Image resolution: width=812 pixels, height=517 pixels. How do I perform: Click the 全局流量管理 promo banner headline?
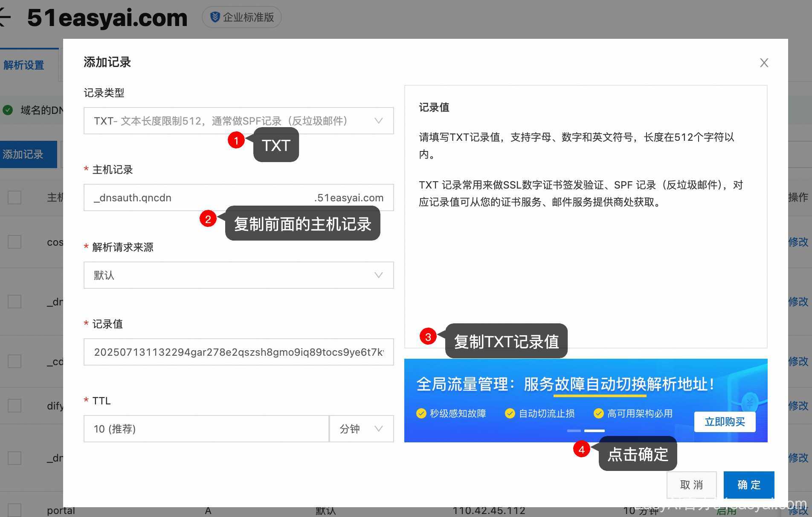[x=565, y=384]
